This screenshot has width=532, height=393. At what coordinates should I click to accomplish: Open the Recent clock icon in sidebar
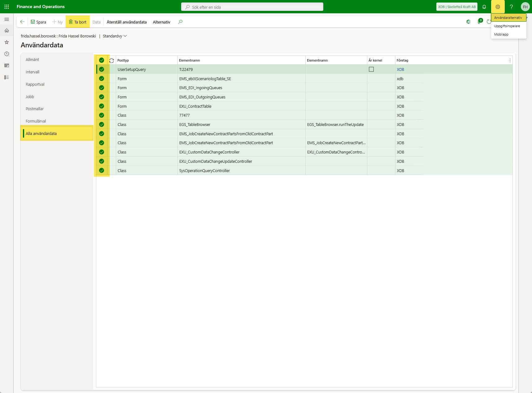pos(7,54)
